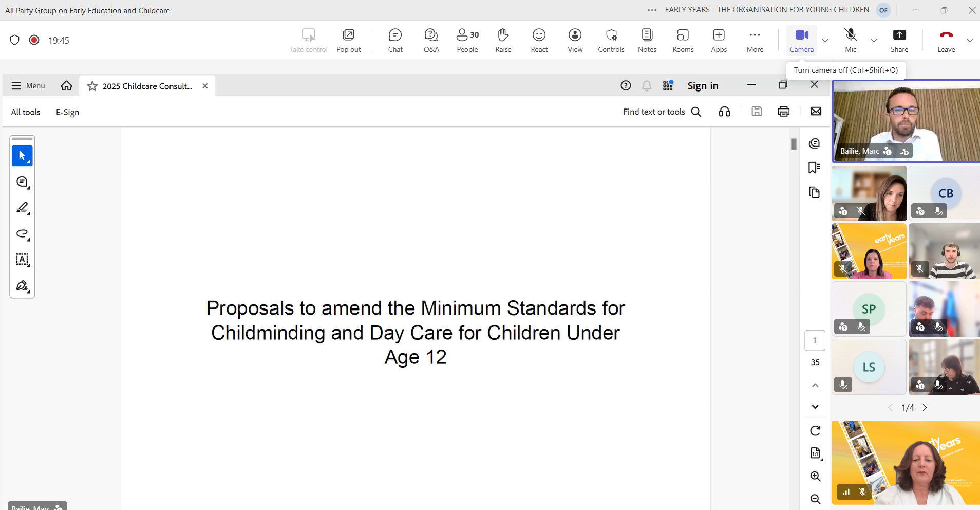The height and width of the screenshot is (510, 980).
Task: Select the Highlight pen tool
Action: [x=22, y=208]
